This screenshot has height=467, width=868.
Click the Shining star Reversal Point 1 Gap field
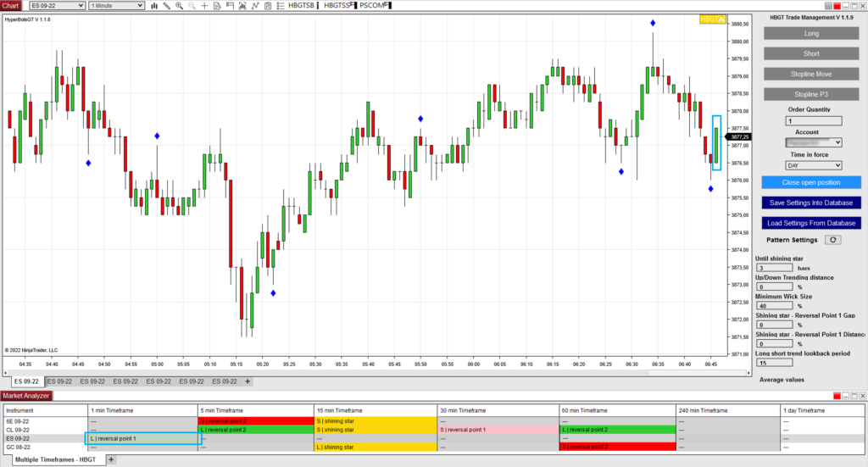click(x=775, y=325)
